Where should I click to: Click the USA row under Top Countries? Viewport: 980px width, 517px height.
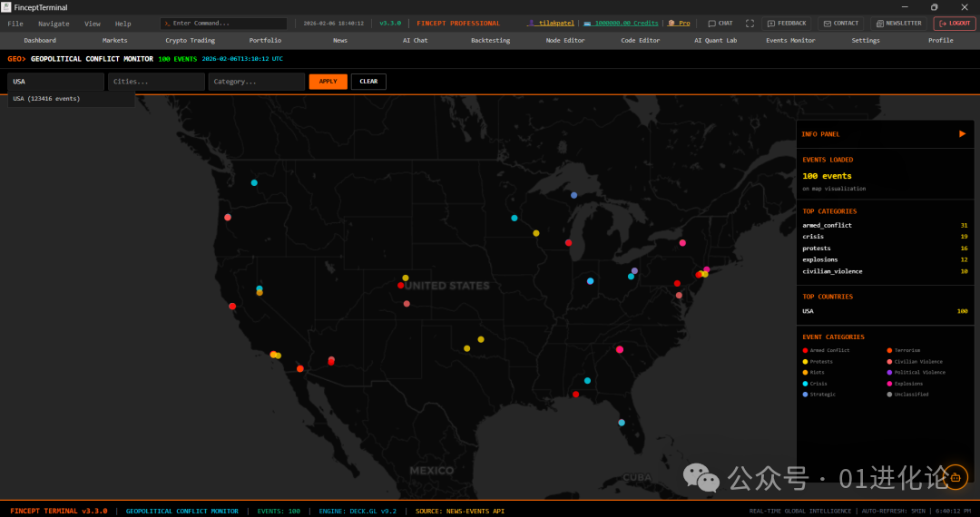pos(885,311)
